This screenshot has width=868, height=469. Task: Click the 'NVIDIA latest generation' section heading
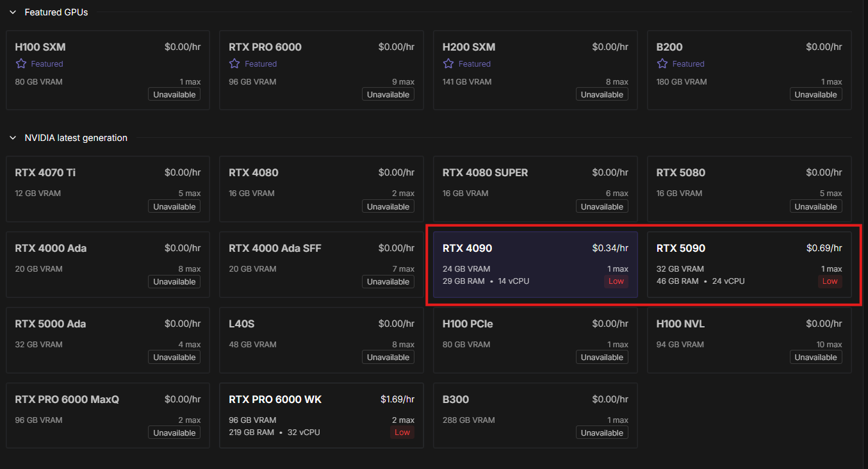[76, 138]
